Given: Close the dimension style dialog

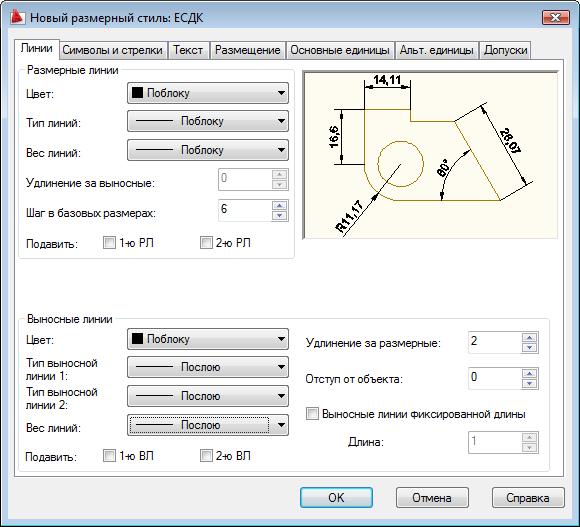Looking at the screenshot, I should click(555, 17).
